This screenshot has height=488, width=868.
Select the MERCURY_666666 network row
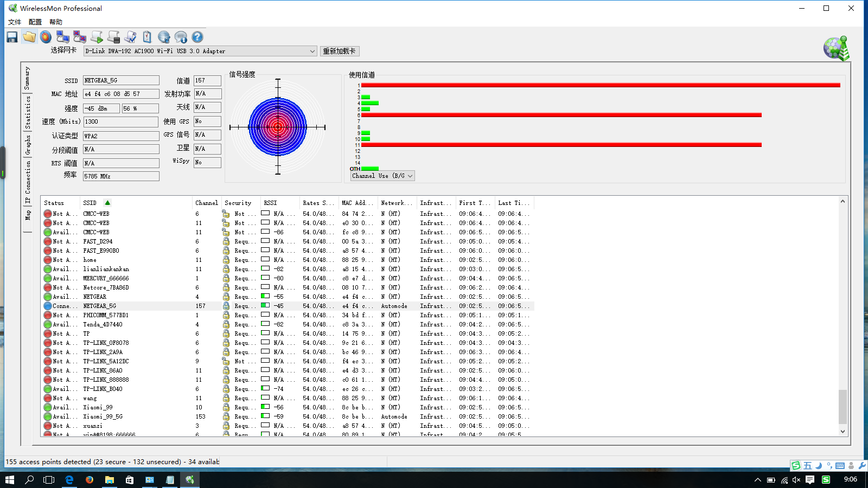point(288,278)
